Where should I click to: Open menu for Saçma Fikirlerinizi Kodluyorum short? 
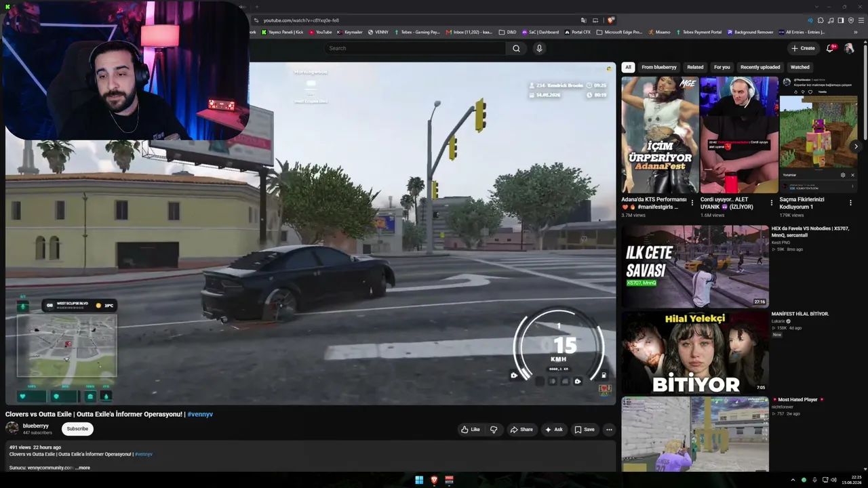click(850, 203)
